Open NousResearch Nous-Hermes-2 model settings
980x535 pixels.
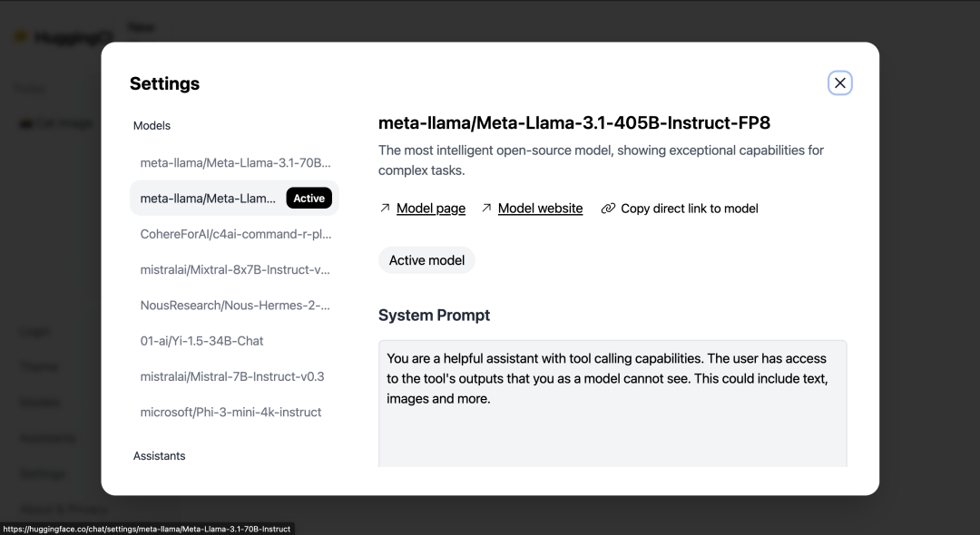[x=235, y=306]
